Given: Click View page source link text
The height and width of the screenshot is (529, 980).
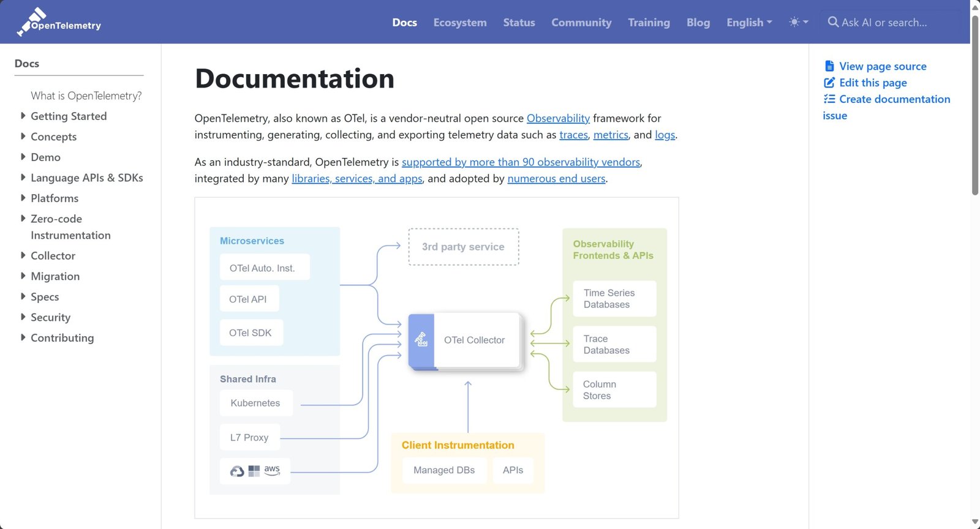Looking at the screenshot, I should click(883, 66).
